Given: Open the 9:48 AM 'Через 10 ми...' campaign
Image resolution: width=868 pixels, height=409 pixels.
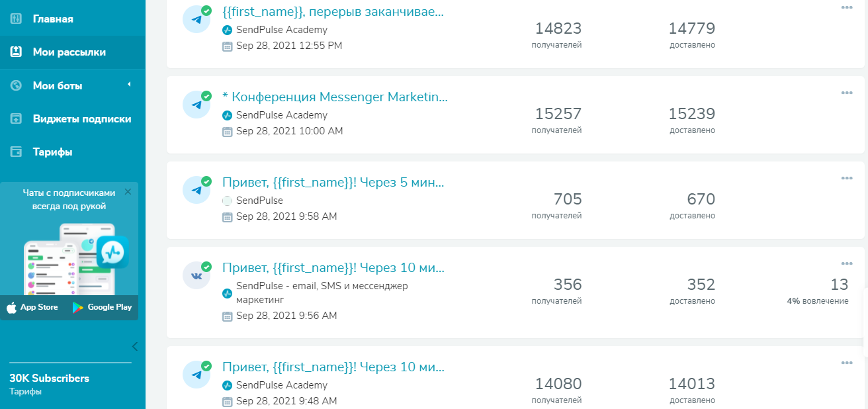Looking at the screenshot, I should coord(333,367).
